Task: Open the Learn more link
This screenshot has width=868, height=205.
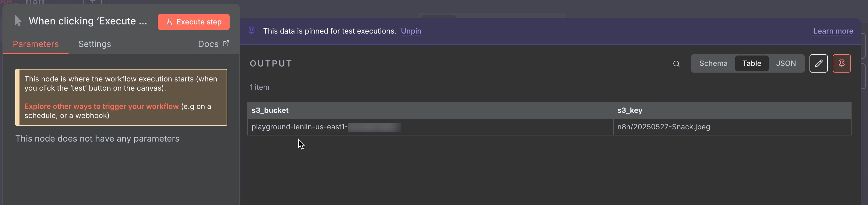Action: 833,31
